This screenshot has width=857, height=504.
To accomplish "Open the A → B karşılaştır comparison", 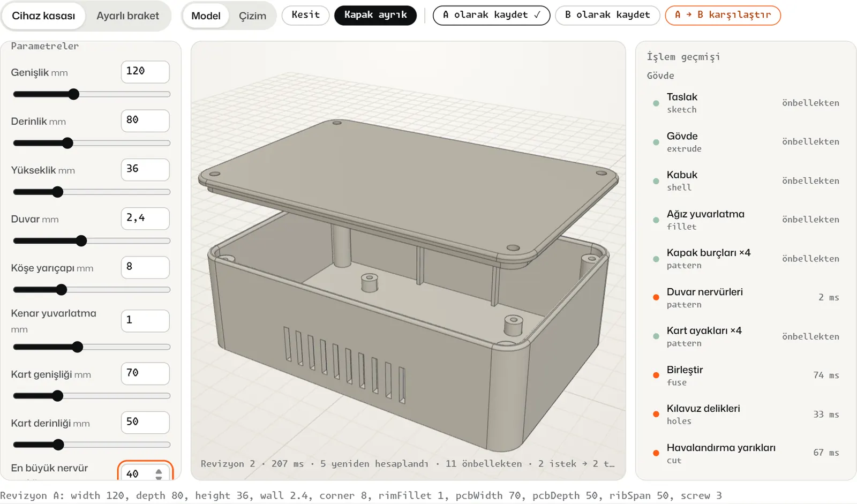I will click(723, 15).
